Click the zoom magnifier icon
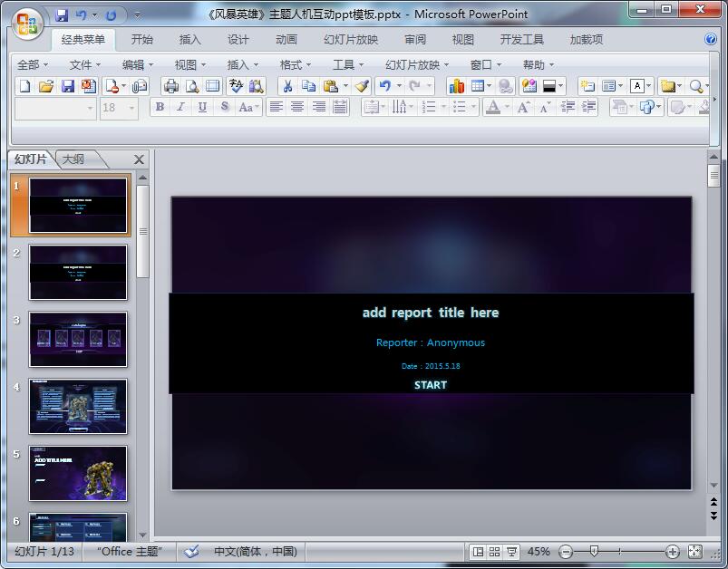The height and width of the screenshot is (569, 728). coord(695,86)
